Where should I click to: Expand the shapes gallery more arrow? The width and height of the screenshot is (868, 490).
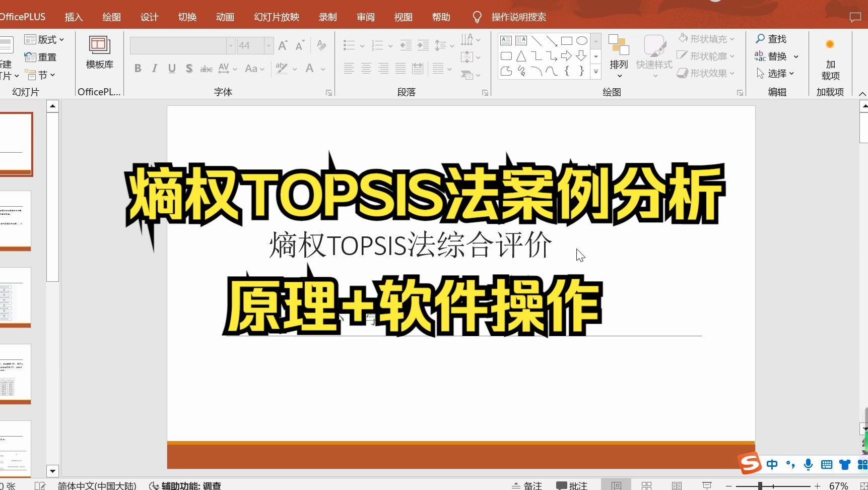[x=596, y=72]
